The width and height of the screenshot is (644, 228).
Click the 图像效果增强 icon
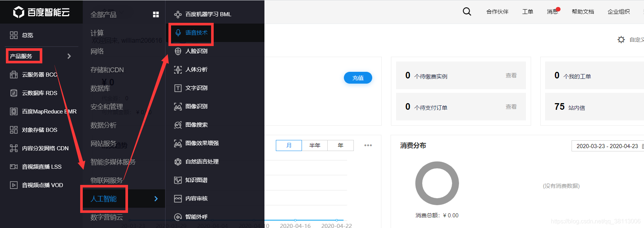point(178,143)
